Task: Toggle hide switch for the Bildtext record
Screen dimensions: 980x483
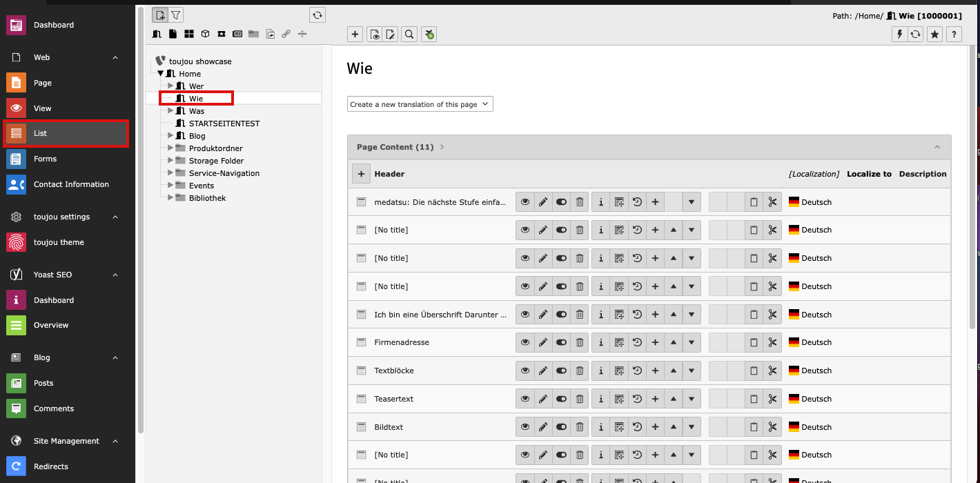Action: 561,428
